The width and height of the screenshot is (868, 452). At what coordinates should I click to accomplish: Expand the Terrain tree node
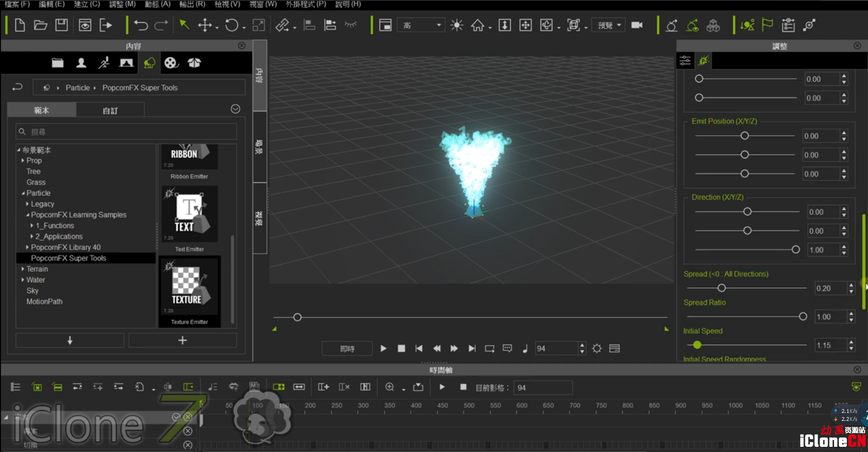coord(23,269)
